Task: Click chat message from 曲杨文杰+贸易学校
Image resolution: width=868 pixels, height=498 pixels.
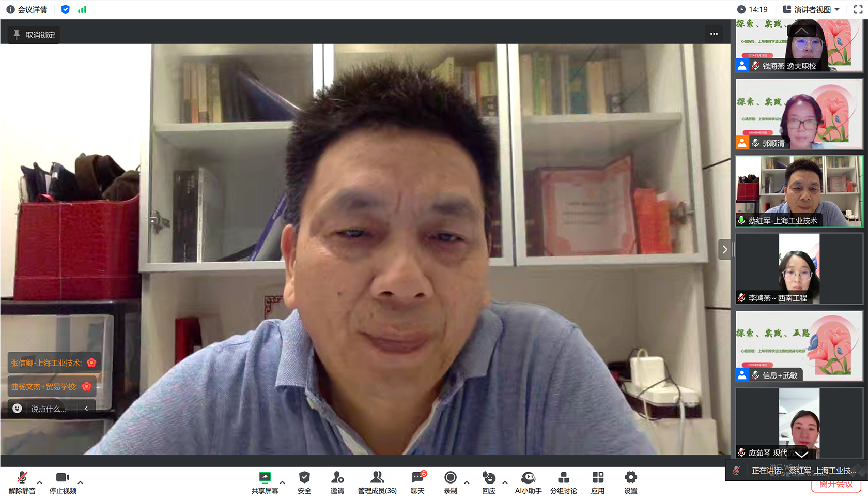Action: pyautogui.click(x=52, y=386)
